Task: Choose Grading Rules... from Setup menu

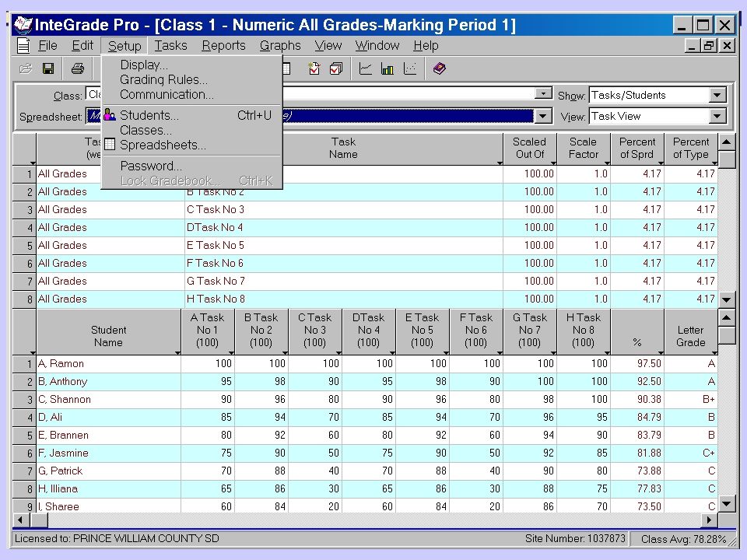Action: pyautogui.click(x=192, y=79)
